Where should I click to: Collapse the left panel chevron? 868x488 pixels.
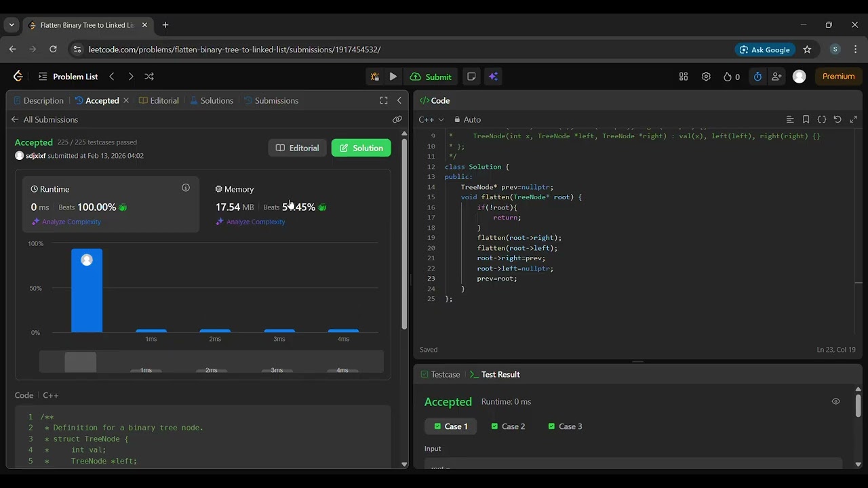[399, 100]
